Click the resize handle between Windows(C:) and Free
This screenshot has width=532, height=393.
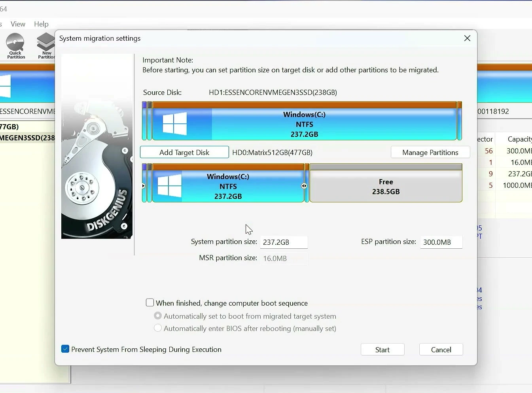(304, 186)
